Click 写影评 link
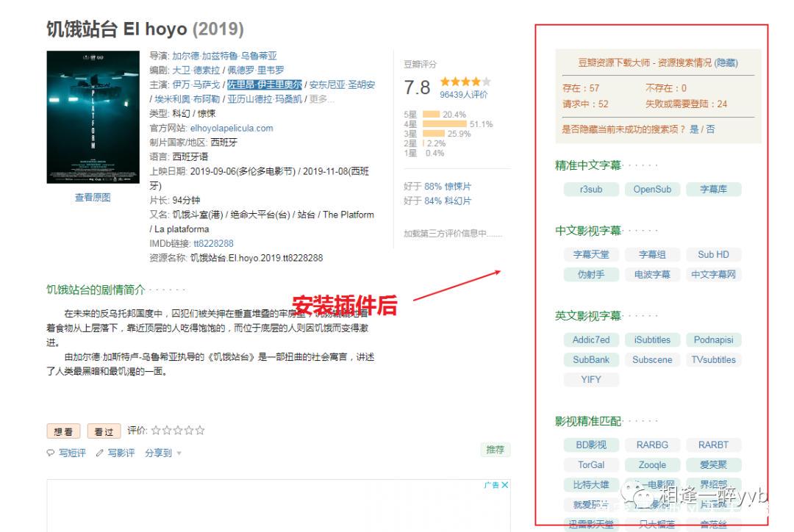This screenshot has width=794, height=532. coord(121,453)
